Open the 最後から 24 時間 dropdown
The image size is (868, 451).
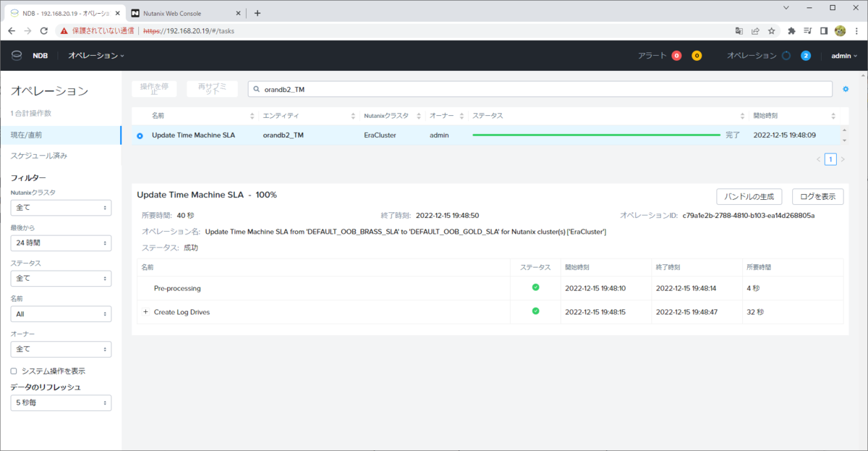(61, 243)
